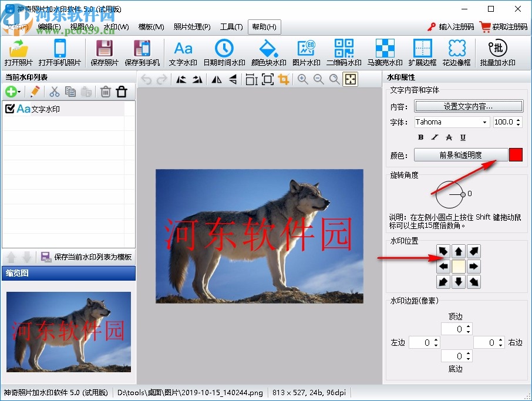Click the 打开手机照片 phone icon
This screenshot has height=401, width=532.
point(60,53)
